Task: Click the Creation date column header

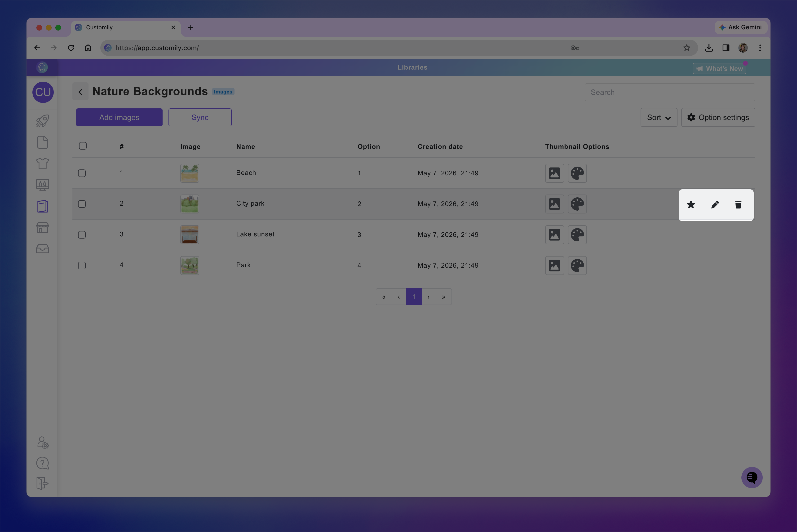Action: coord(440,146)
